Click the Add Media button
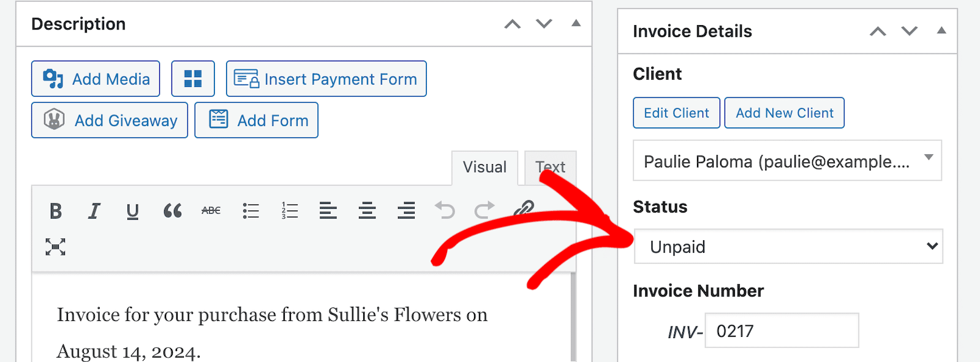 point(96,78)
